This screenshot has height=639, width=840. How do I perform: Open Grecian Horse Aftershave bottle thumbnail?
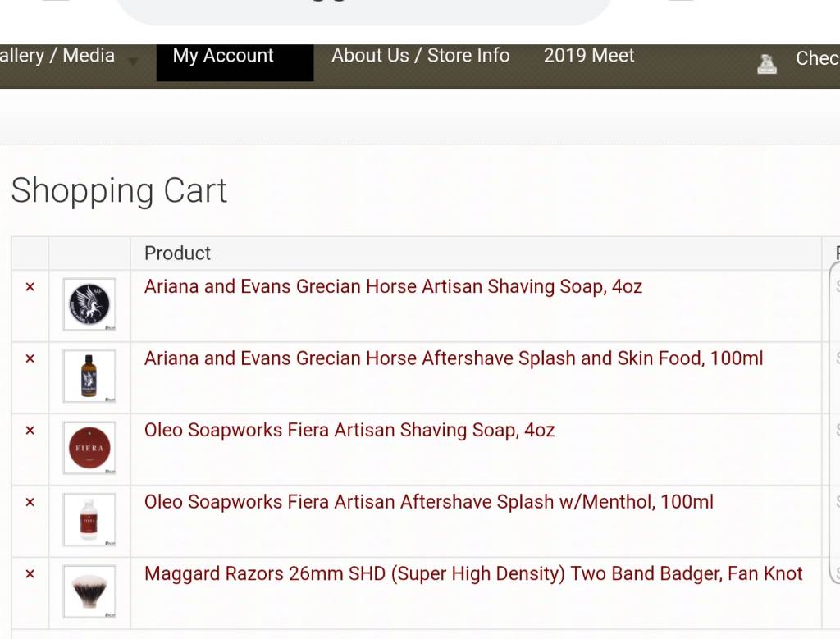coord(89,376)
